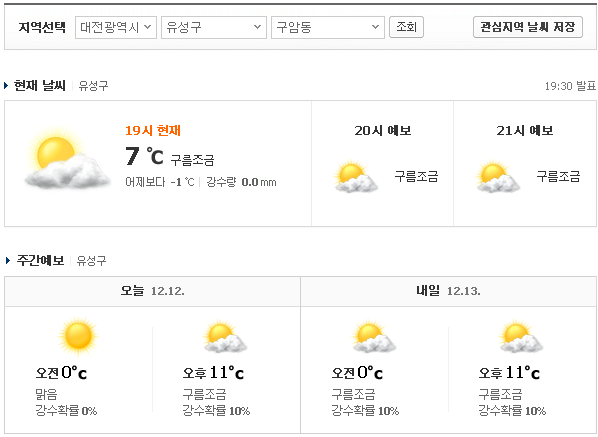Click the 21시 예보 weather icon

498,177
